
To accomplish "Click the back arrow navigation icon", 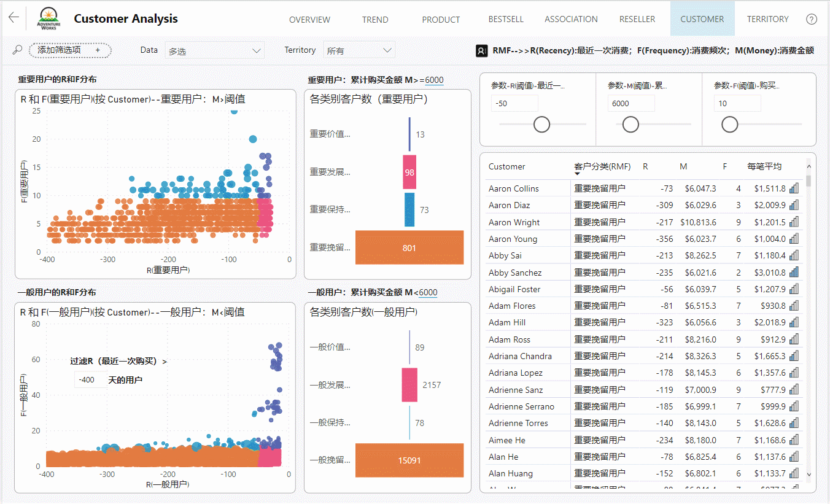I will pyautogui.click(x=13, y=18).
